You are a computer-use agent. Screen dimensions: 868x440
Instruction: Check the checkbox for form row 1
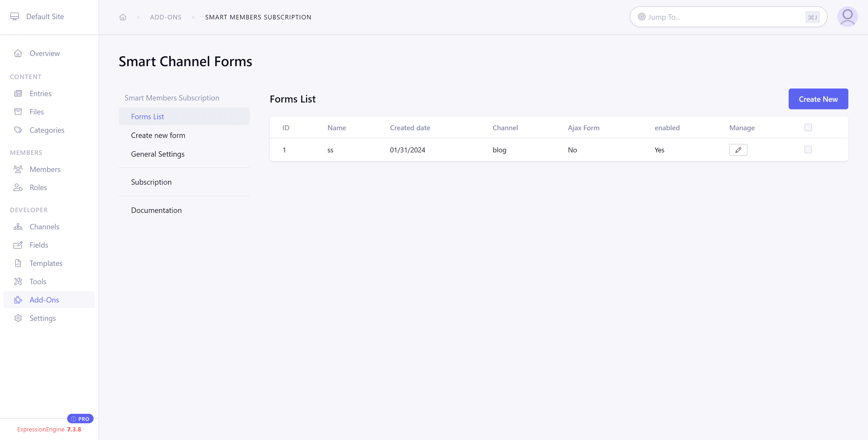coord(808,150)
